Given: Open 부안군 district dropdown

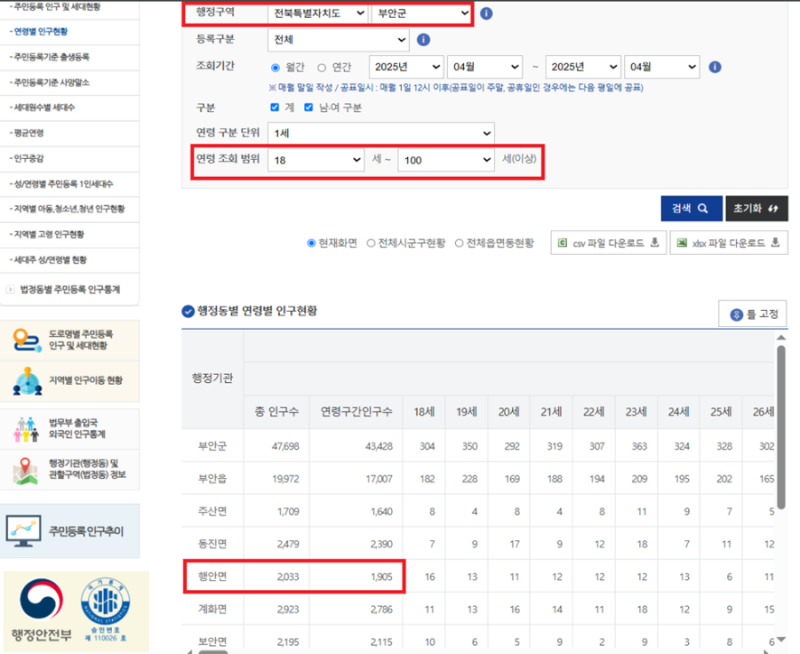Looking at the screenshot, I should (422, 13).
